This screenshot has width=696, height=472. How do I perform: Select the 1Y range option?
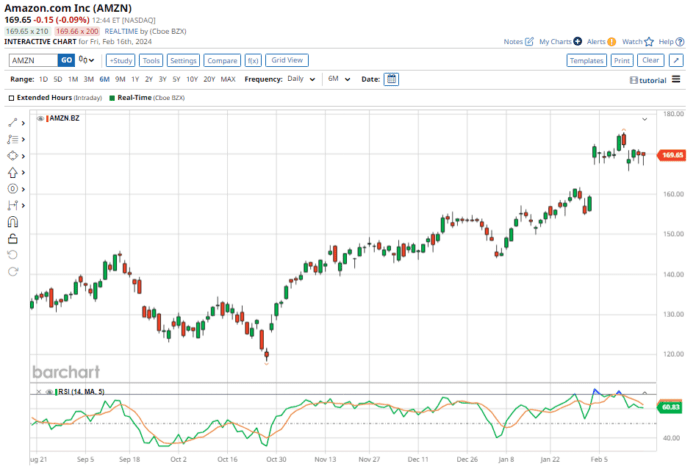click(135, 79)
